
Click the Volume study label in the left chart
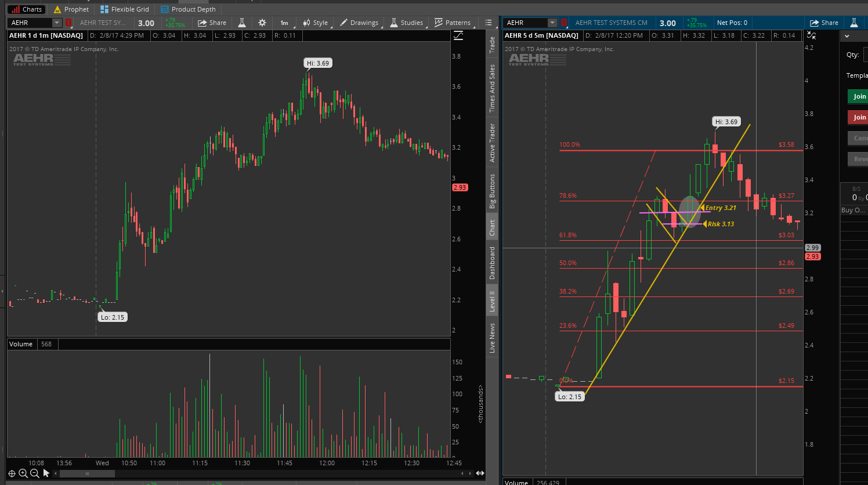[21, 344]
